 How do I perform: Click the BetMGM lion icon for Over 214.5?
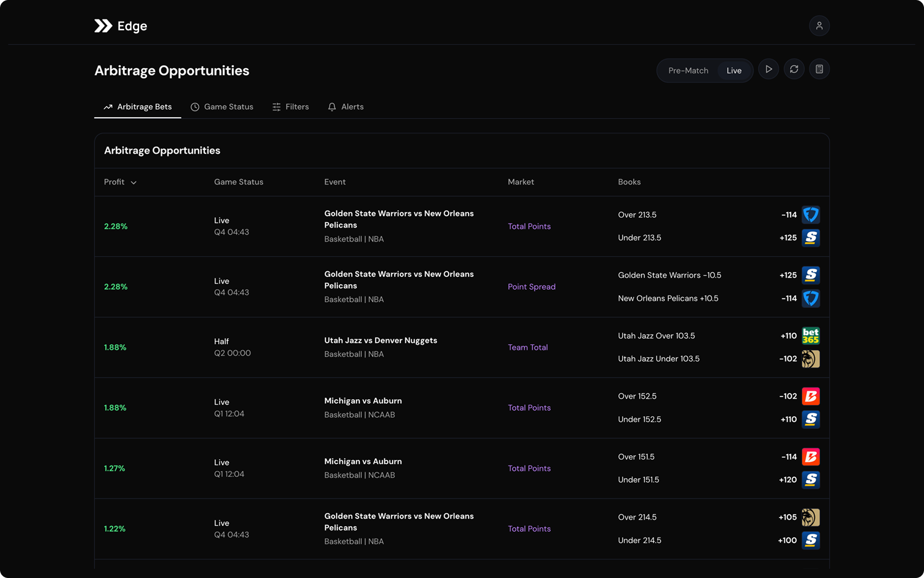click(x=810, y=517)
